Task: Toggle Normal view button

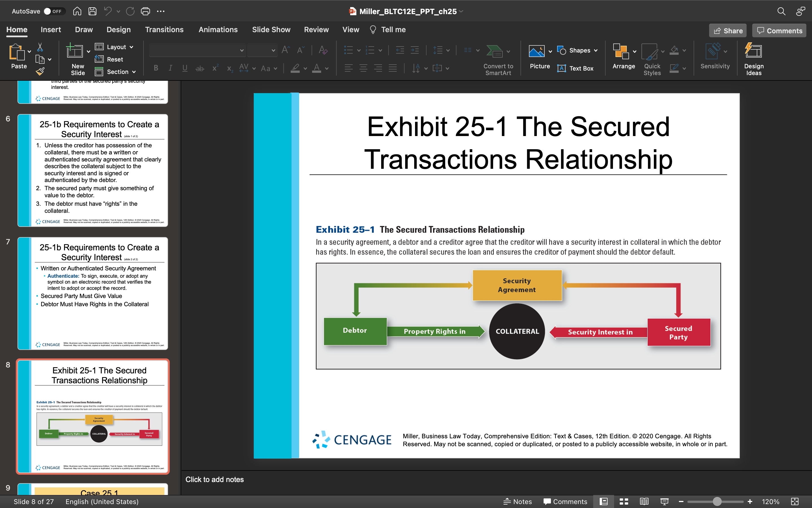Action: click(x=603, y=502)
